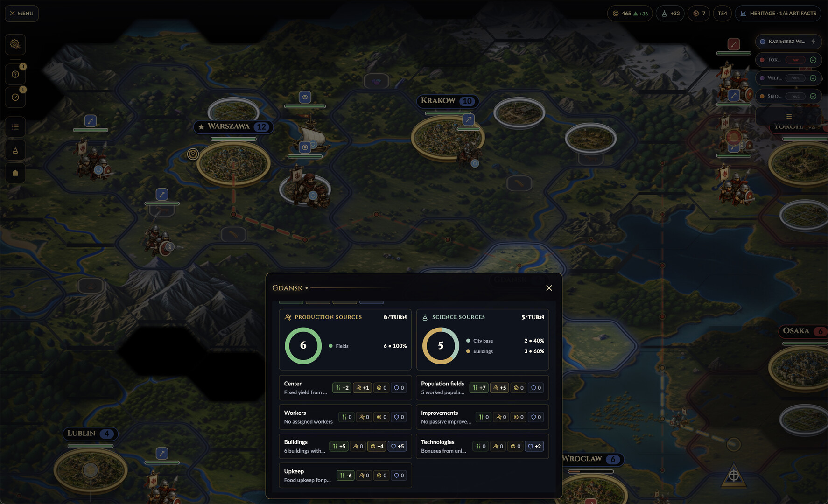The width and height of the screenshot is (828, 504).
Task: Click the sword icon above the unit near Lublin
Action: click(x=162, y=453)
